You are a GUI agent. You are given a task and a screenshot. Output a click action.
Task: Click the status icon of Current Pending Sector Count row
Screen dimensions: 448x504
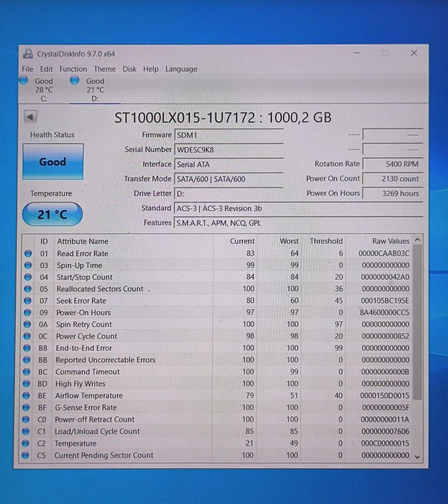25,455
